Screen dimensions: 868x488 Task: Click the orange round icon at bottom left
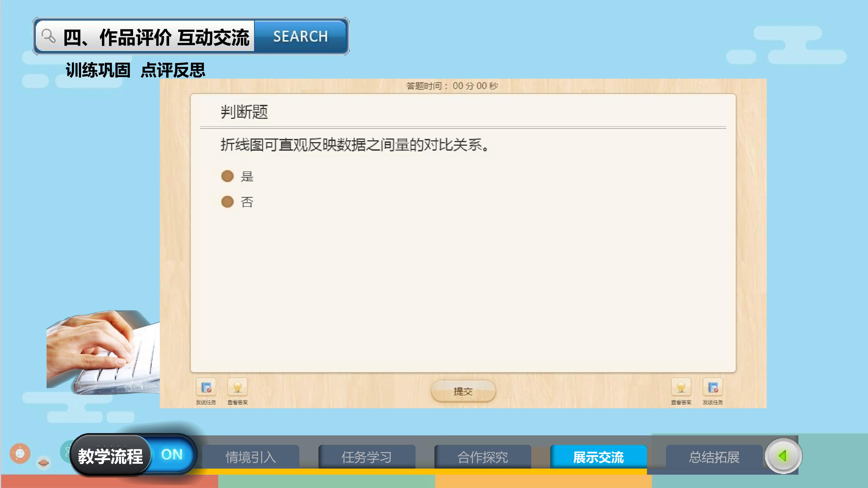(x=20, y=453)
